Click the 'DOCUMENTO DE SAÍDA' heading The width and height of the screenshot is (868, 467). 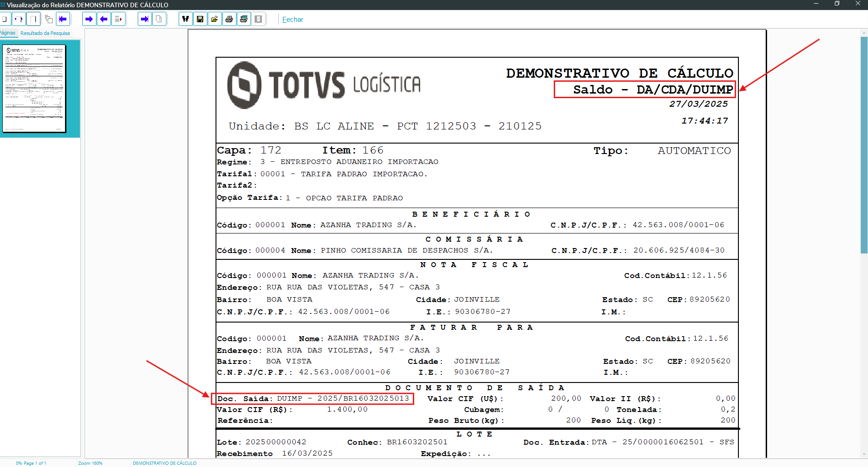point(475,388)
